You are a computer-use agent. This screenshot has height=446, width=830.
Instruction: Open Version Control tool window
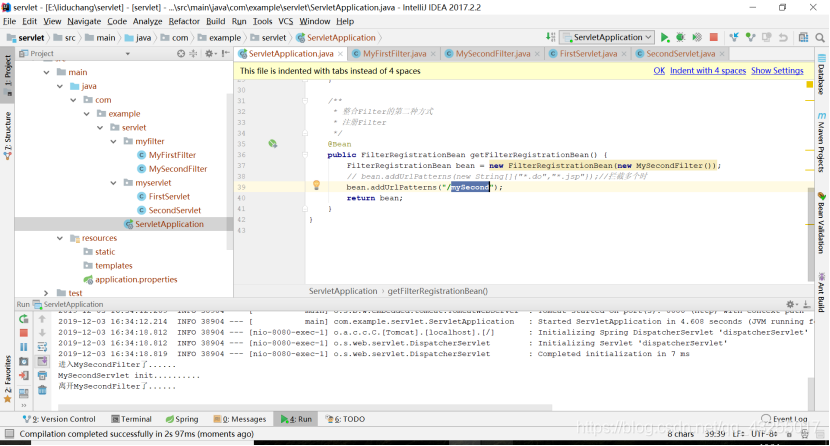59,419
